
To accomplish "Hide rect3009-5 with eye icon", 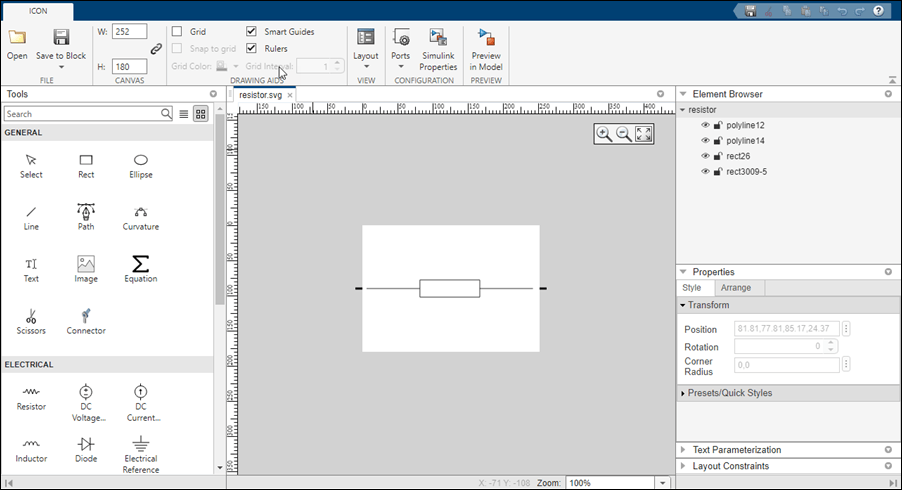I will 705,171.
